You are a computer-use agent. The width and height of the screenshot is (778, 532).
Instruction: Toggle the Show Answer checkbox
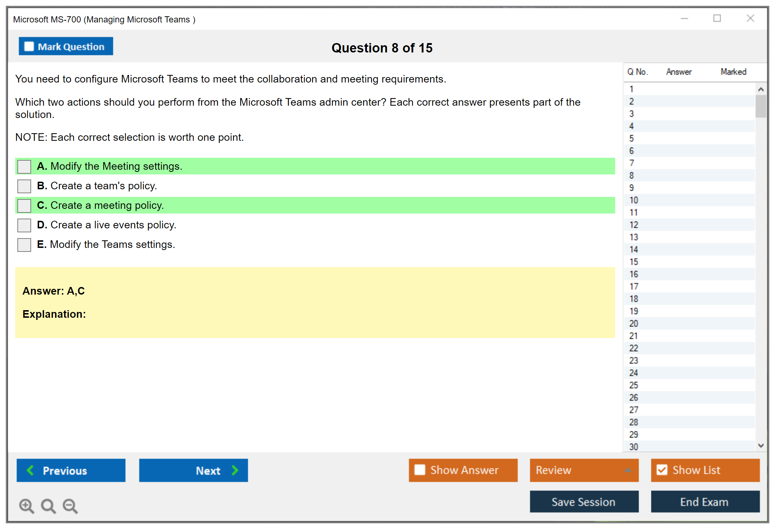point(420,470)
